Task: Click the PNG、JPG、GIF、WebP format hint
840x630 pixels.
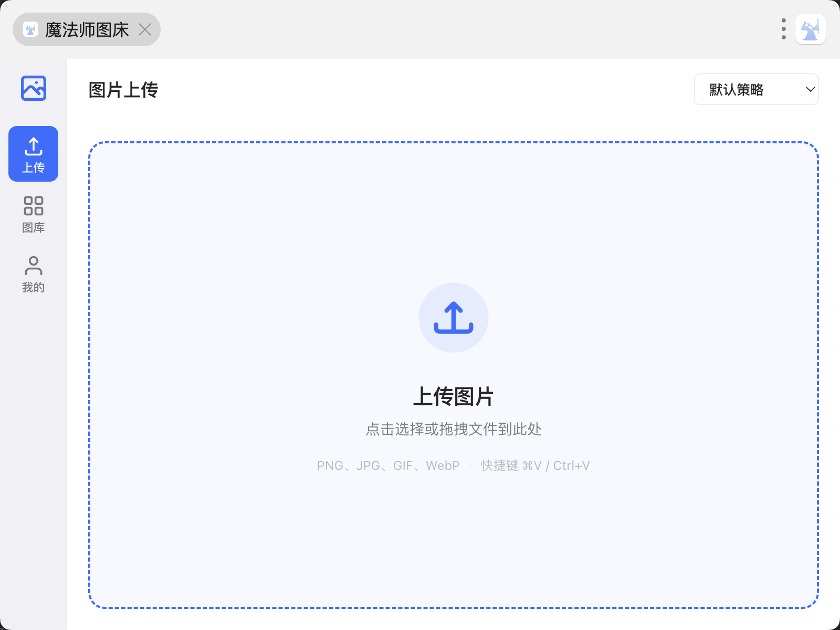Action: pyautogui.click(x=388, y=466)
